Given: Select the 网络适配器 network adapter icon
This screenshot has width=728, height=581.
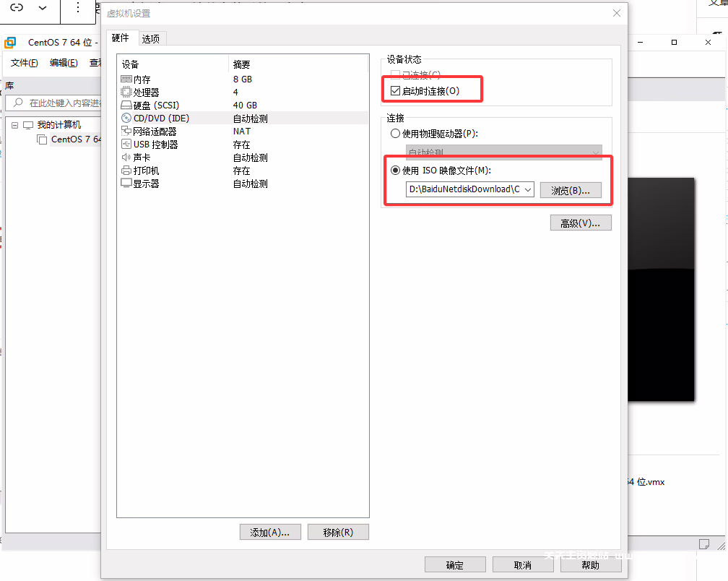Looking at the screenshot, I should click(126, 131).
